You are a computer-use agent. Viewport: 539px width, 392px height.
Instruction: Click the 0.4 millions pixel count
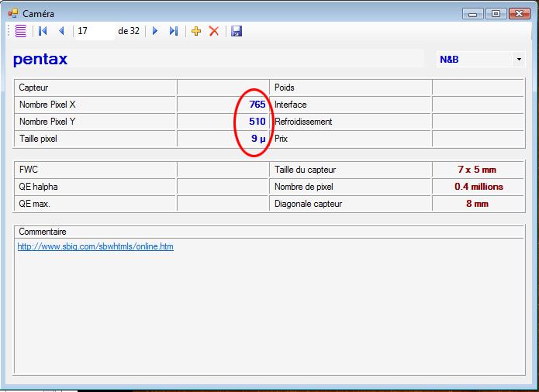point(479,187)
